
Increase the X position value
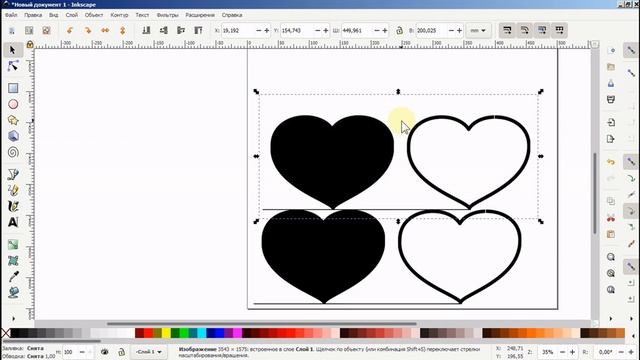click(267, 31)
